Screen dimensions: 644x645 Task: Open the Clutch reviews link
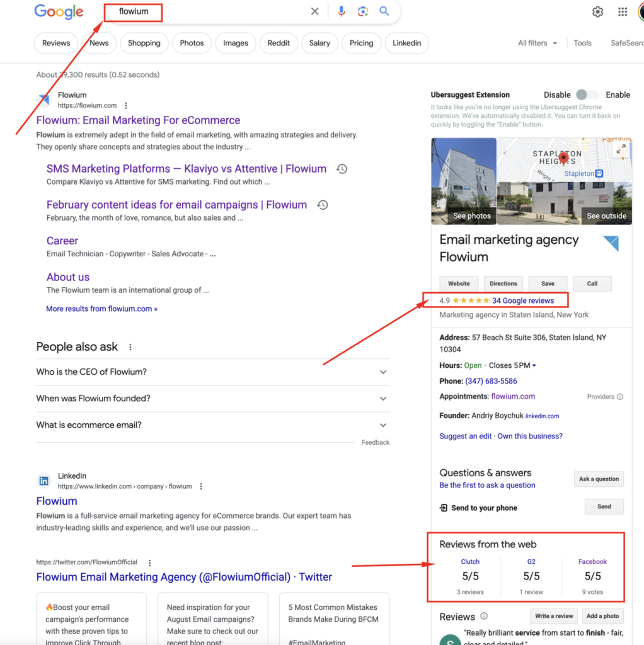coord(470,561)
